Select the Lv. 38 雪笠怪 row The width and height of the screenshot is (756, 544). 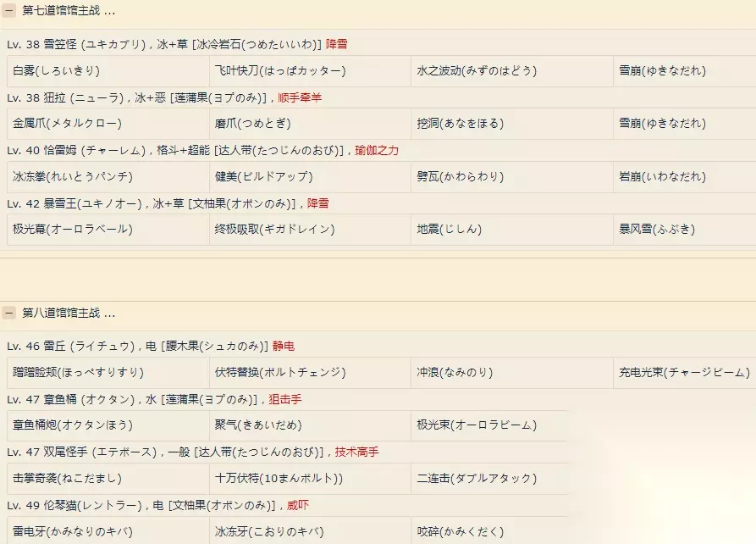pos(178,44)
